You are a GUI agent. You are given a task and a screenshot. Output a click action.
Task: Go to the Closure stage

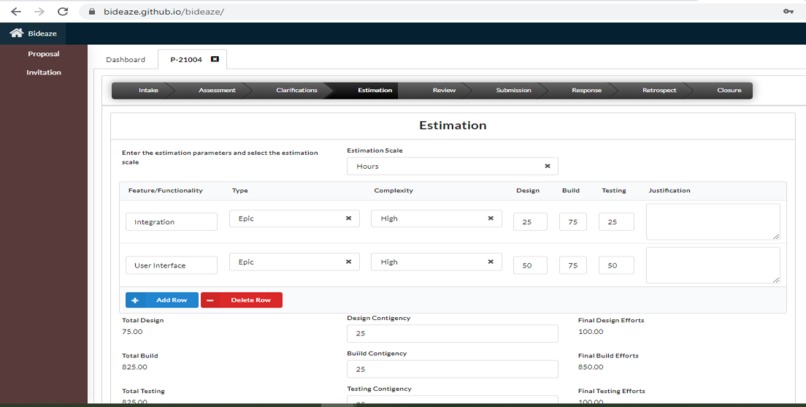pos(729,90)
